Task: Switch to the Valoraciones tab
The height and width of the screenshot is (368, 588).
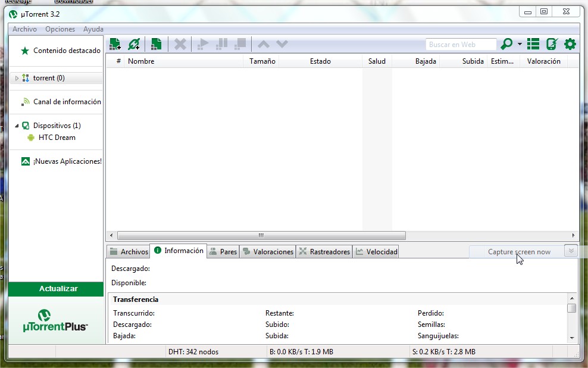Action: pos(268,252)
